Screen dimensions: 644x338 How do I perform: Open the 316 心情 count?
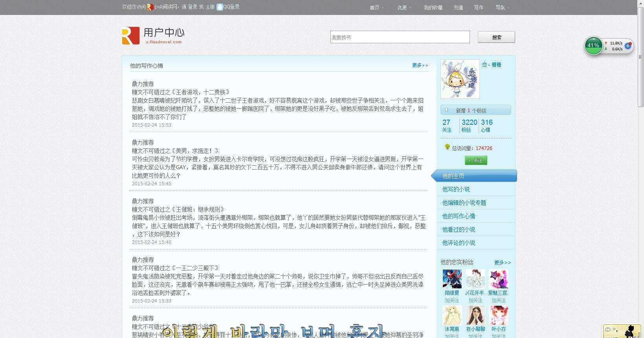(486, 126)
